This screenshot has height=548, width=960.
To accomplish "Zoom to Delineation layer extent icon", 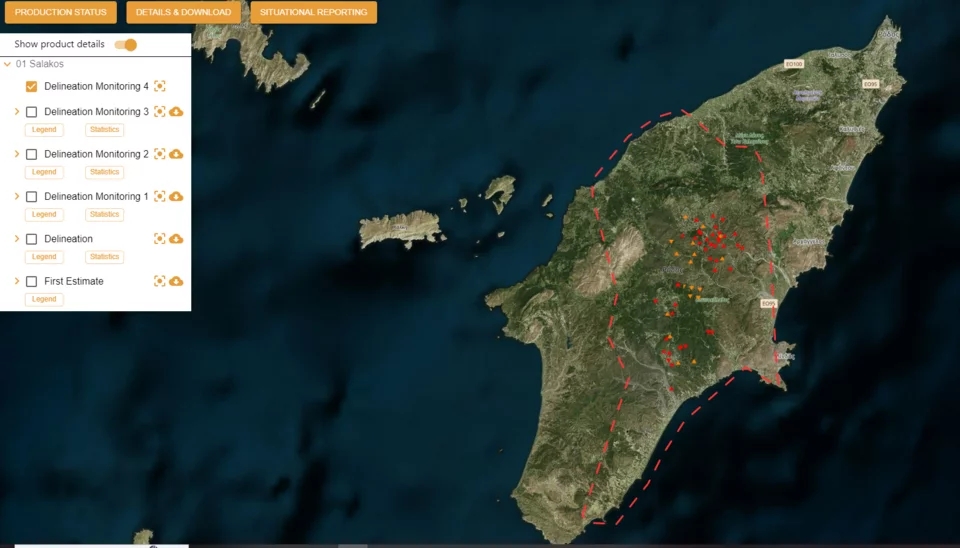I will click(159, 238).
